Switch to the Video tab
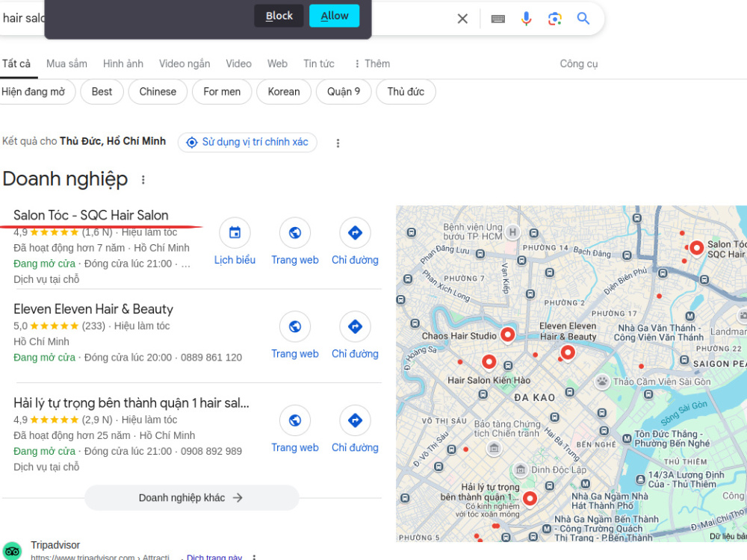Viewport: 747px width, 560px height. click(x=239, y=63)
